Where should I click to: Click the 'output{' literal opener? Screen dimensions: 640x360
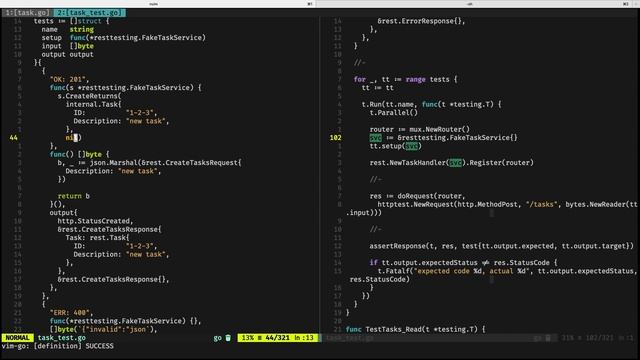[x=63, y=213]
